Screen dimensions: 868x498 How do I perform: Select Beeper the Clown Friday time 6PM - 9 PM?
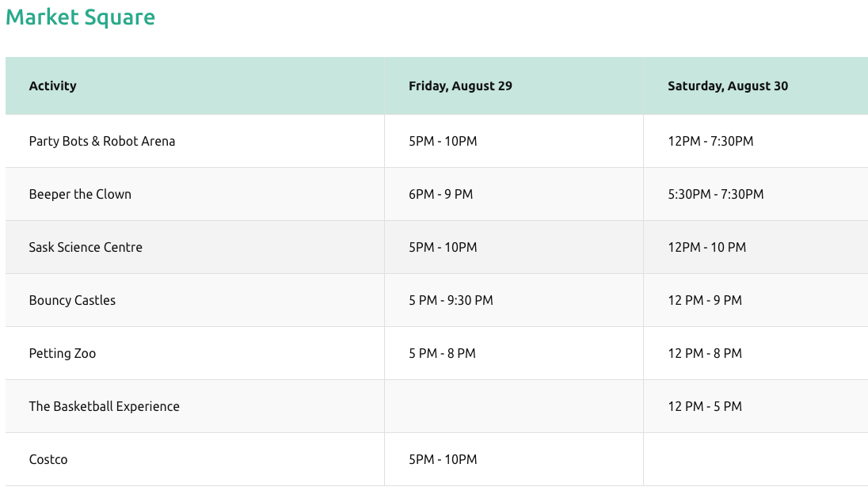click(440, 194)
